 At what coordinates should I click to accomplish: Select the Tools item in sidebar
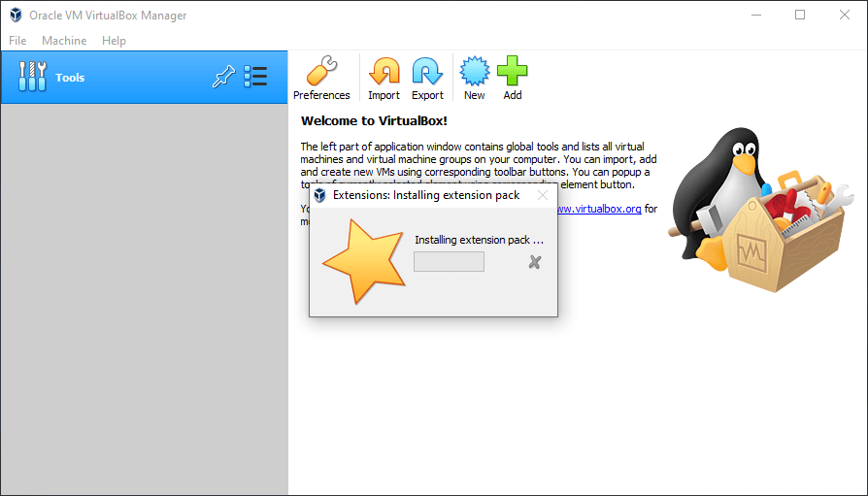(x=144, y=78)
